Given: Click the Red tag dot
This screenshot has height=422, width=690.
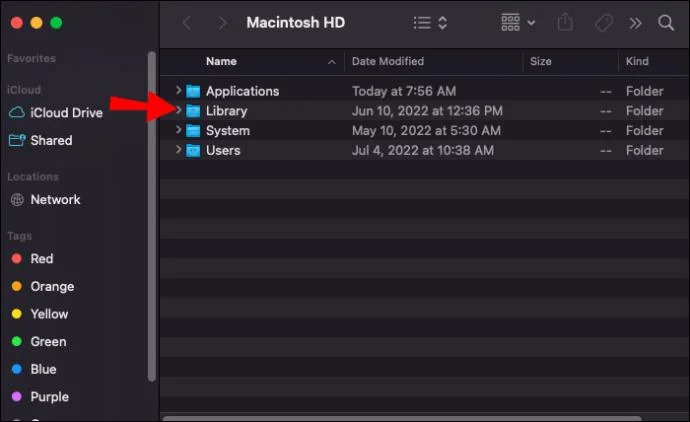Looking at the screenshot, I should click(x=17, y=258).
